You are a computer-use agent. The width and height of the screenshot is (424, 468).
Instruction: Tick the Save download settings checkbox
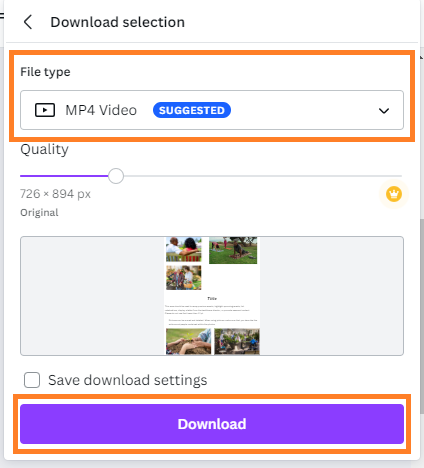tap(32, 380)
